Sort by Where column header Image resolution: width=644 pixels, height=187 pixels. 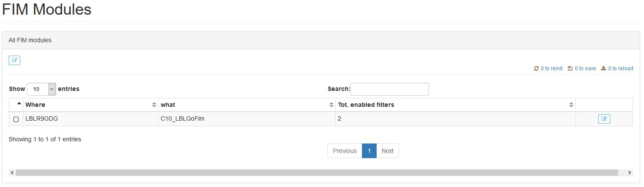(35, 105)
